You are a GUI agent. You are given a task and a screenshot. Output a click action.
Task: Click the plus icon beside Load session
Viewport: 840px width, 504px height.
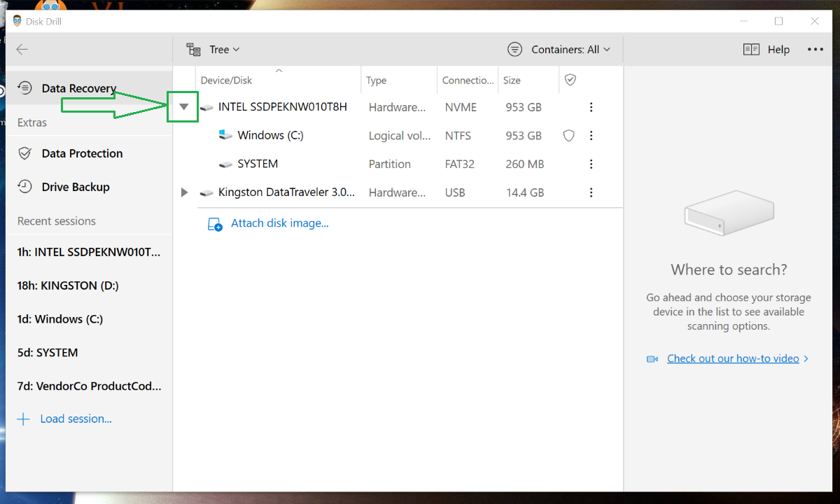[x=24, y=419]
